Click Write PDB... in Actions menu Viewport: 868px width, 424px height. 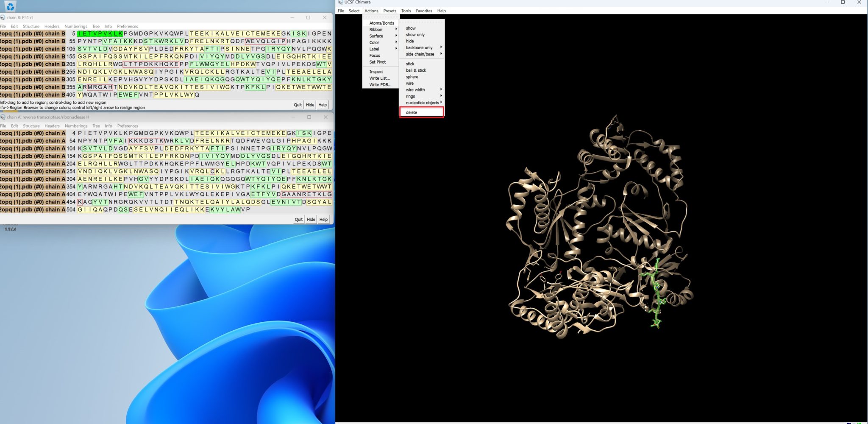point(380,85)
